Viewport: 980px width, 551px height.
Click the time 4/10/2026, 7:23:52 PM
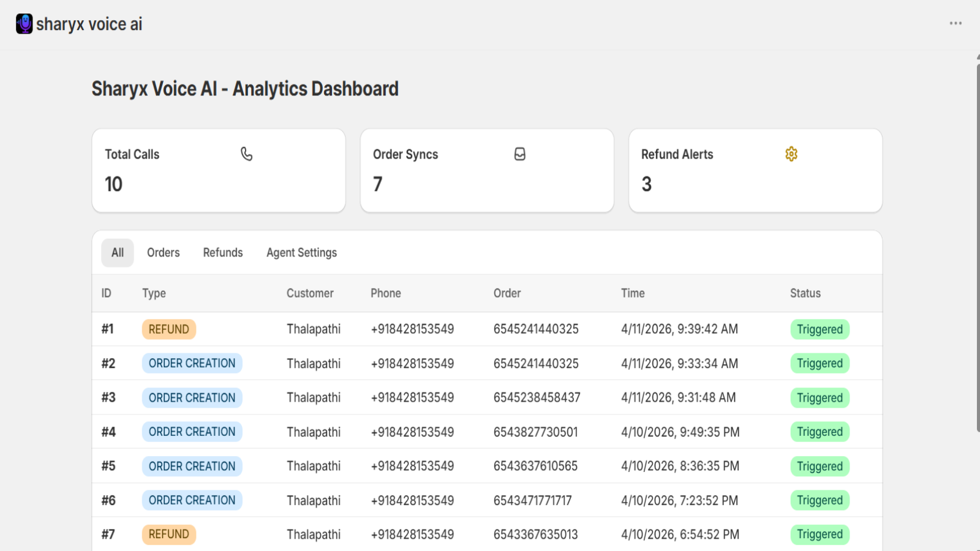[x=680, y=500]
